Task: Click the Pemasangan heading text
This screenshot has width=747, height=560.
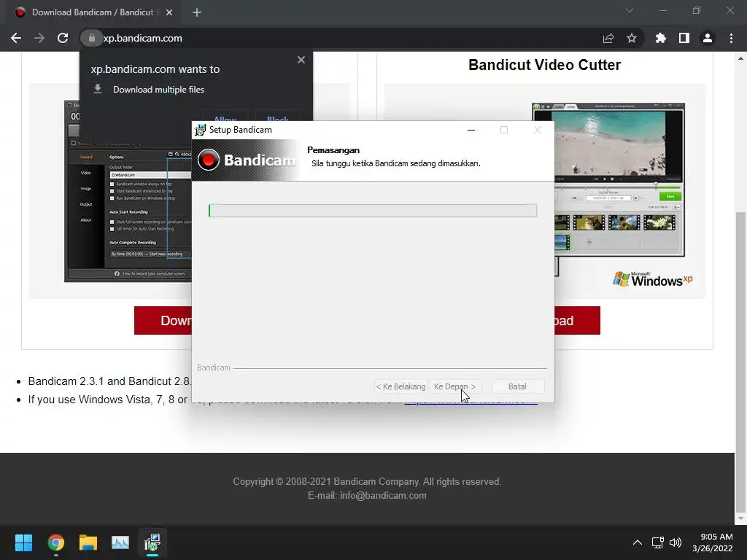Action: [333, 150]
